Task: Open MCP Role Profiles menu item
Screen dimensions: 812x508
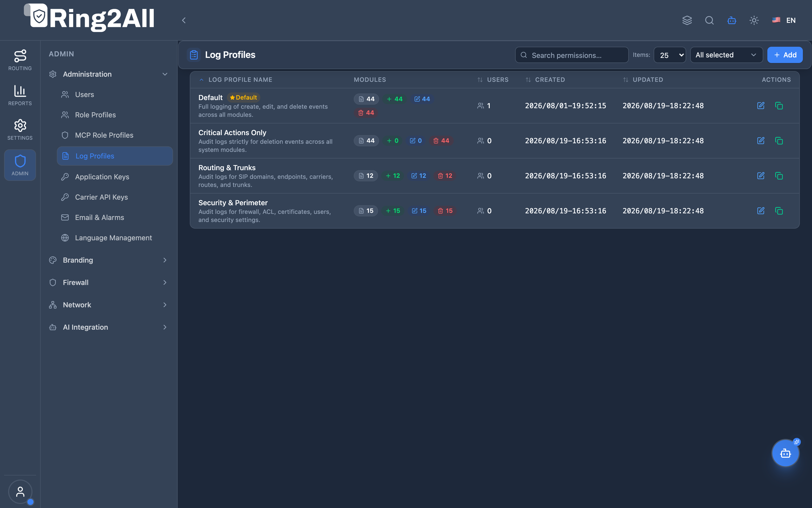Action: (x=115, y=135)
